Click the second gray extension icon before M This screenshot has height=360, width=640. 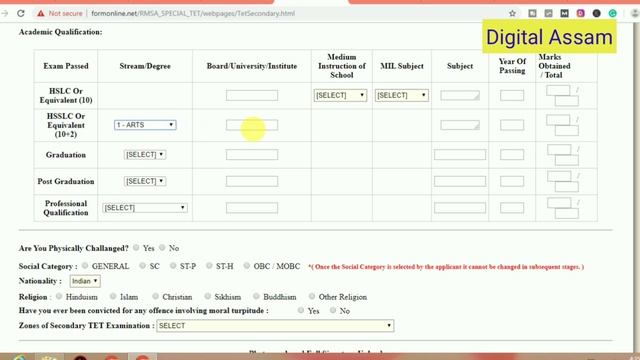pos(548,13)
